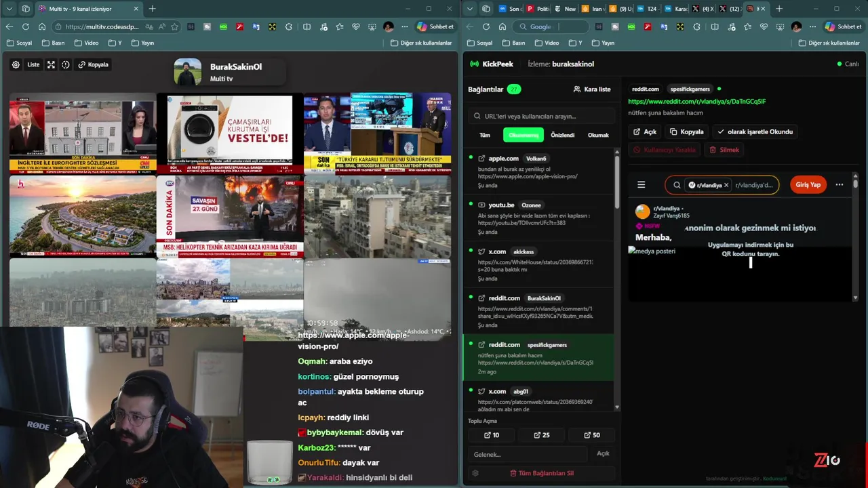
Task: Expand Diğer sık kullanılanlar in left browser
Action: (x=421, y=43)
